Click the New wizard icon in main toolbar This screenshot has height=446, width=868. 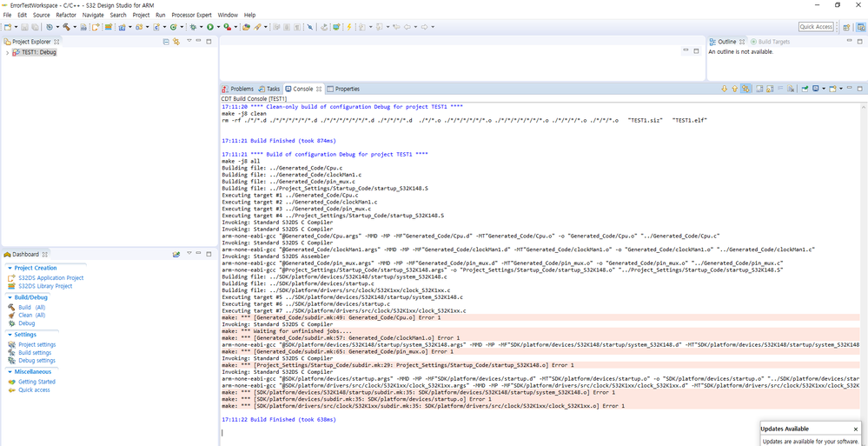pos(8,27)
